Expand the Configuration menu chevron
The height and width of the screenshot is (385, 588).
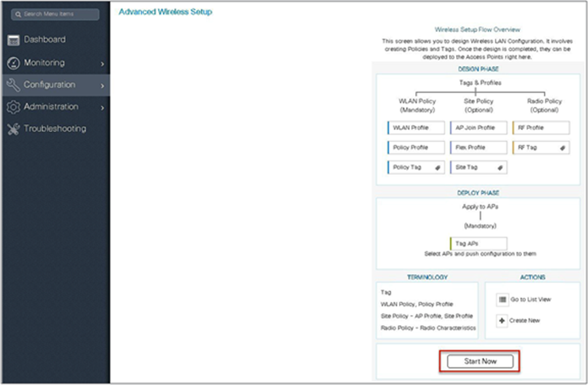click(x=102, y=86)
